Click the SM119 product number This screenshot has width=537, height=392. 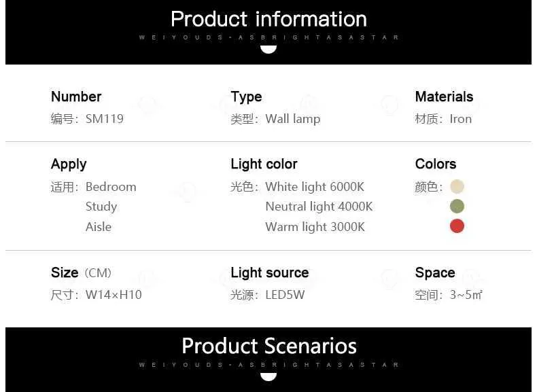click(x=105, y=119)
